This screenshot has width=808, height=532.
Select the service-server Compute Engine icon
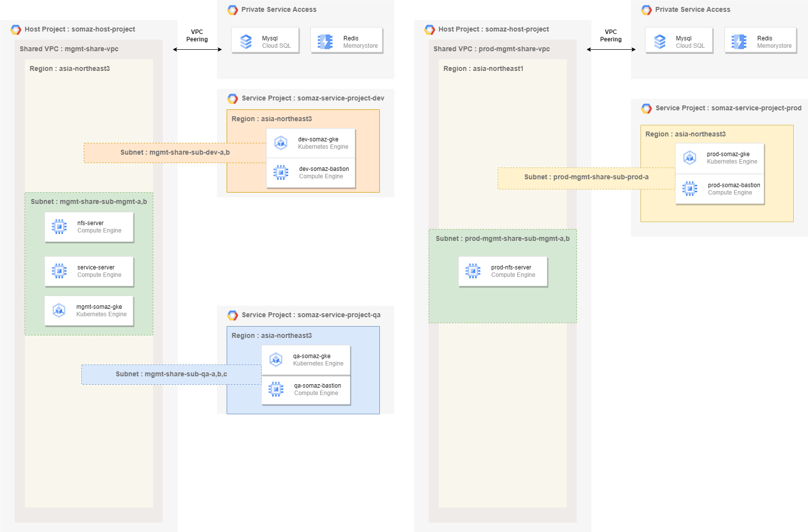click(x=59, y=271)
